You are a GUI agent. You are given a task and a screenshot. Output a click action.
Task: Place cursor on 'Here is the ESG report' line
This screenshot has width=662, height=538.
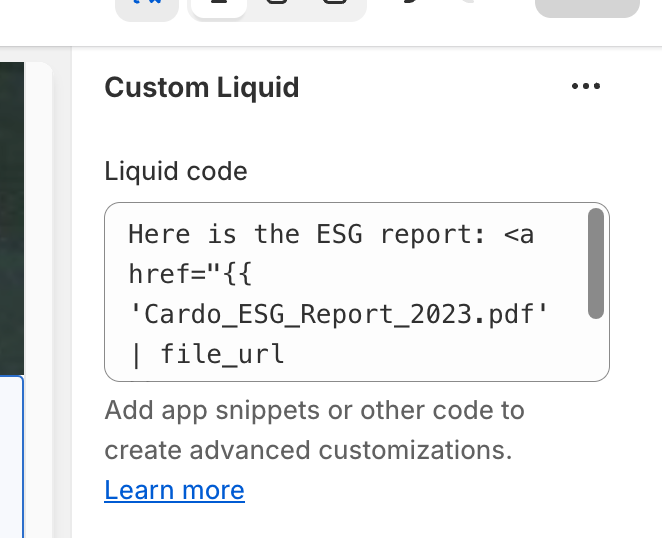coord(330,234)
